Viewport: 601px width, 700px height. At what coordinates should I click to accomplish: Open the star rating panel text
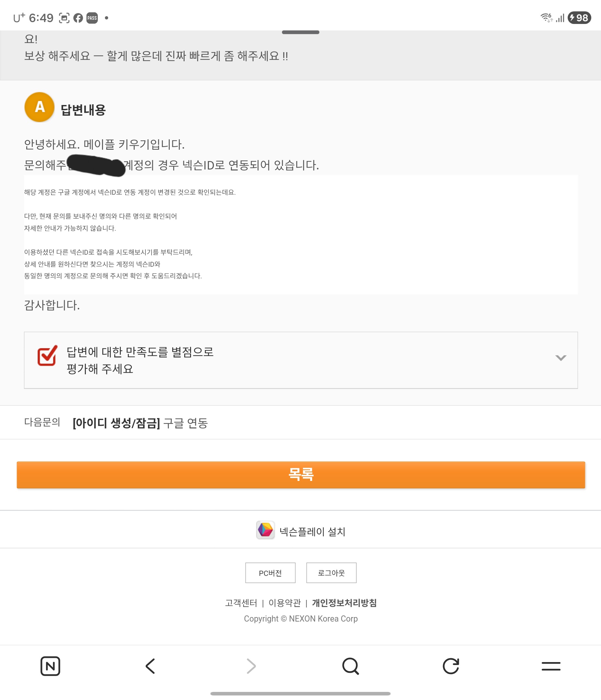point(140,360)
